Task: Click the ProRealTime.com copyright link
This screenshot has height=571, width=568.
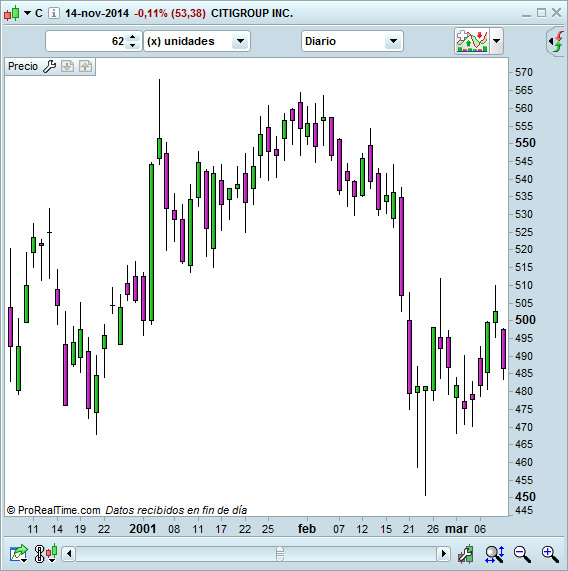Action: point(54,510)
